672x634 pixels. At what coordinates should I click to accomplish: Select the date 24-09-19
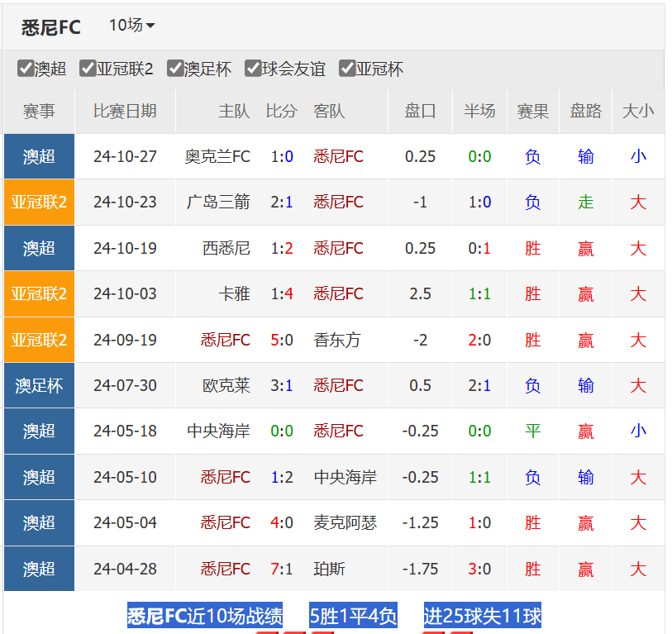pyautogui.click(x=125, y=340)
